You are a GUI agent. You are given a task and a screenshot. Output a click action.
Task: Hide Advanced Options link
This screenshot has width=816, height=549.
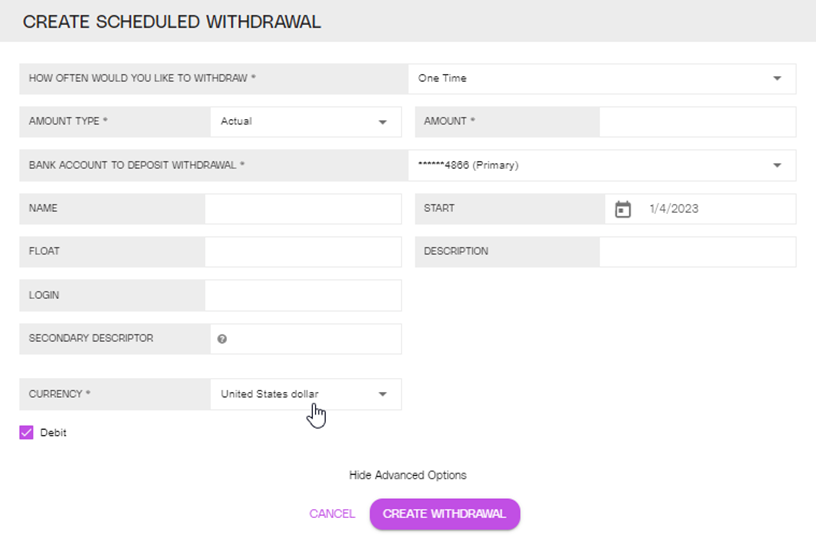(407, 475)
